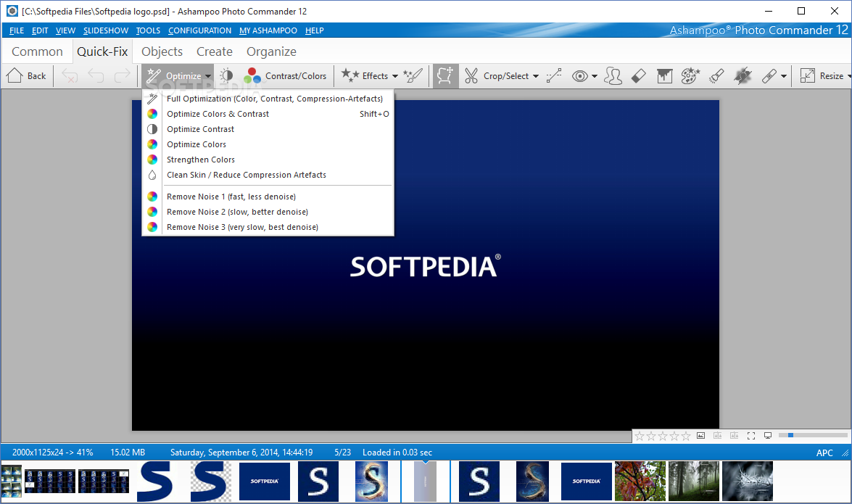Open the MY ASHAMPOO menu
This screenshot has width=852, height=504.
pyautogui.click(x=268, y=30)
